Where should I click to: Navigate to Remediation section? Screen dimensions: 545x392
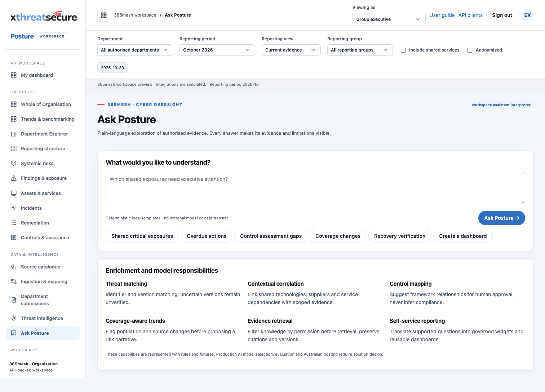pyautogui.click(x=43, y=223)
